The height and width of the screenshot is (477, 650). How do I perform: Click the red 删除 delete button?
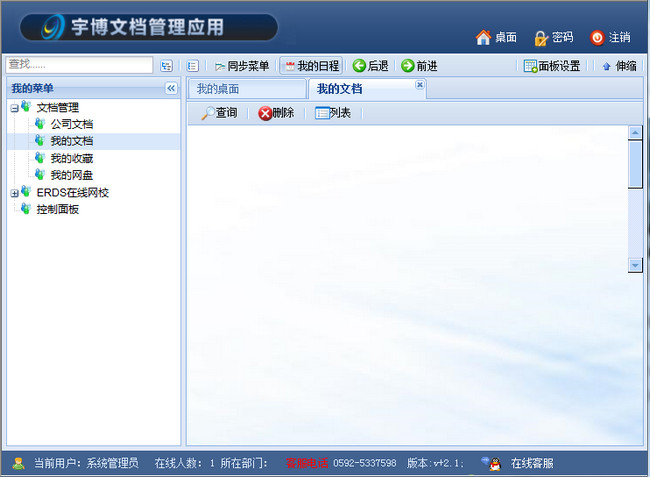[276, 113]
